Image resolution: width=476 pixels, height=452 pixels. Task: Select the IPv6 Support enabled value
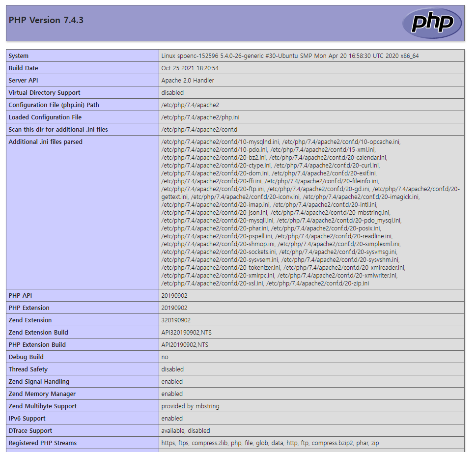[x=172, y=419]
